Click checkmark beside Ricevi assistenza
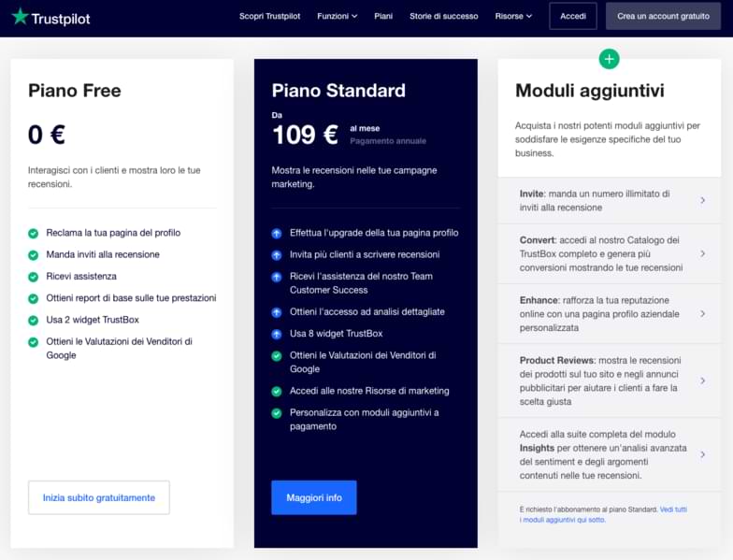 [34, 277]
